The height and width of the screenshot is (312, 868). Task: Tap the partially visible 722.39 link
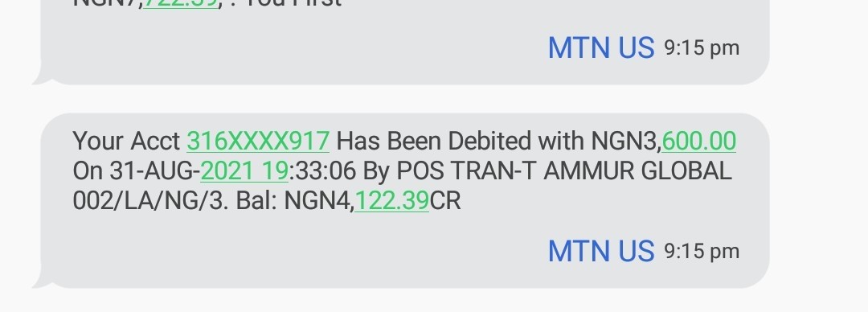click(x=180, y=3)
